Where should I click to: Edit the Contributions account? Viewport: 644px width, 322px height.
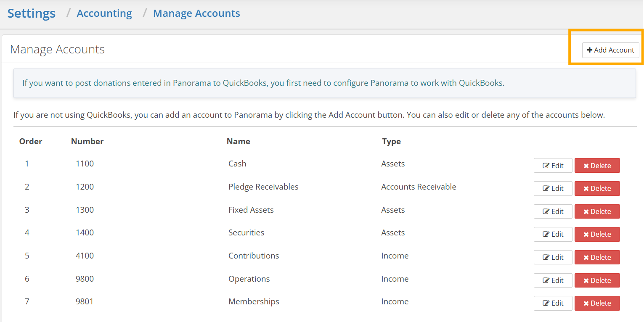tap(553, 257)
